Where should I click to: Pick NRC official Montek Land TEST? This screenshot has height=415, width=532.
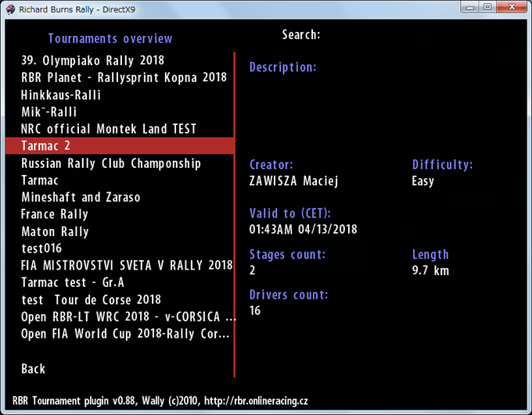click(109, 129)
